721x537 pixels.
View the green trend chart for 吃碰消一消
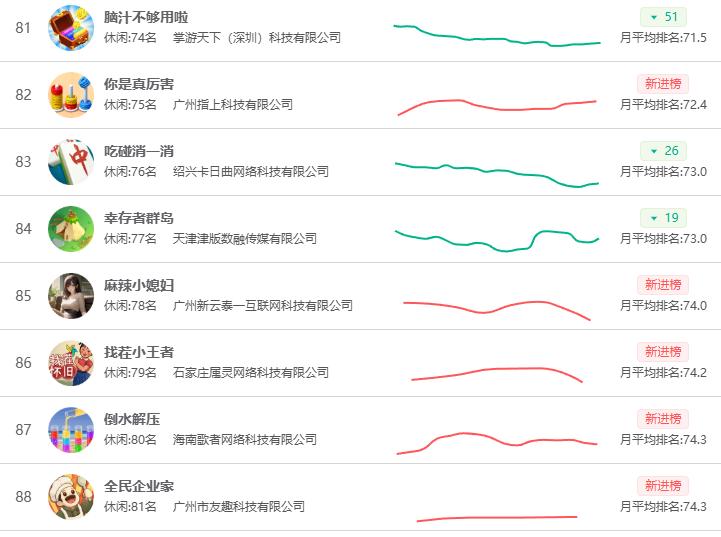[x=497, y=175]
